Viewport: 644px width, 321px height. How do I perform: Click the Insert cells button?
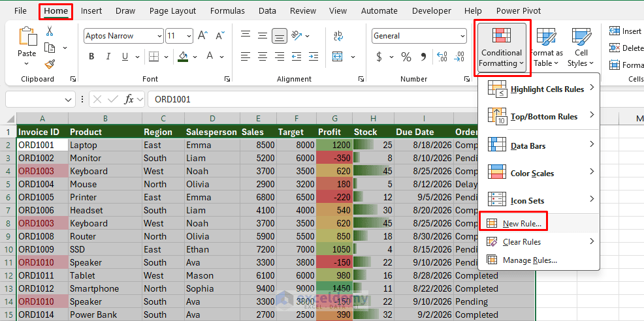tap(626, 31)
